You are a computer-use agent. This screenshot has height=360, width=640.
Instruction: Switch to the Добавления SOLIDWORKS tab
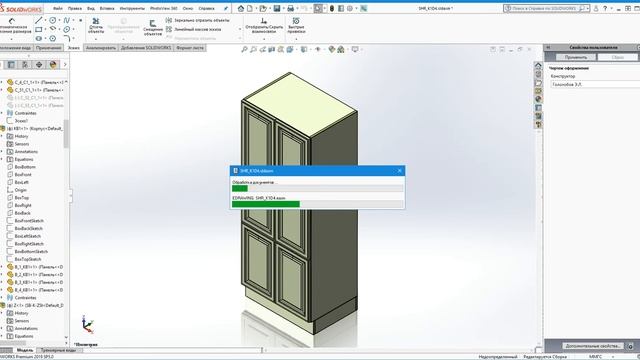click(146, 48)
